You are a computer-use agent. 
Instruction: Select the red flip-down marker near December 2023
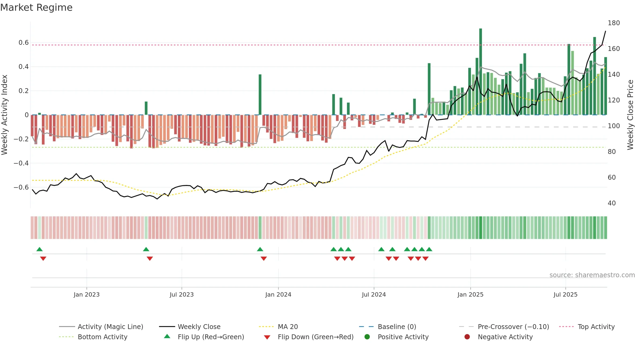click(264, 258)
